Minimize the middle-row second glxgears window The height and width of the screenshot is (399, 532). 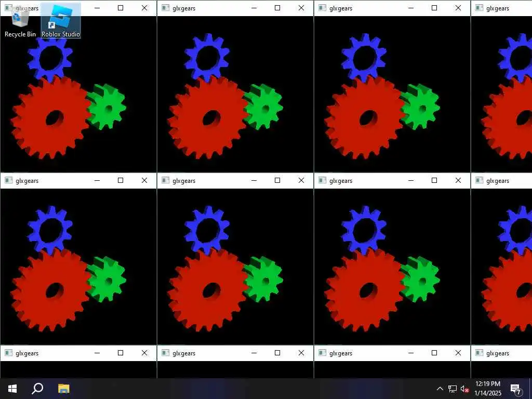(254, 180)
